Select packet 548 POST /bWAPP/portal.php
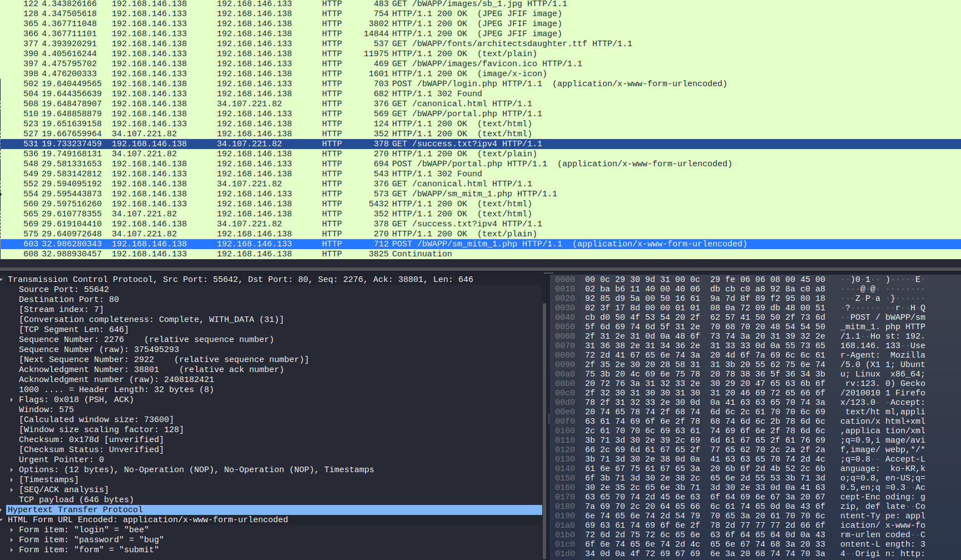This screenshot has width=961, height=560. pos(481,163)
